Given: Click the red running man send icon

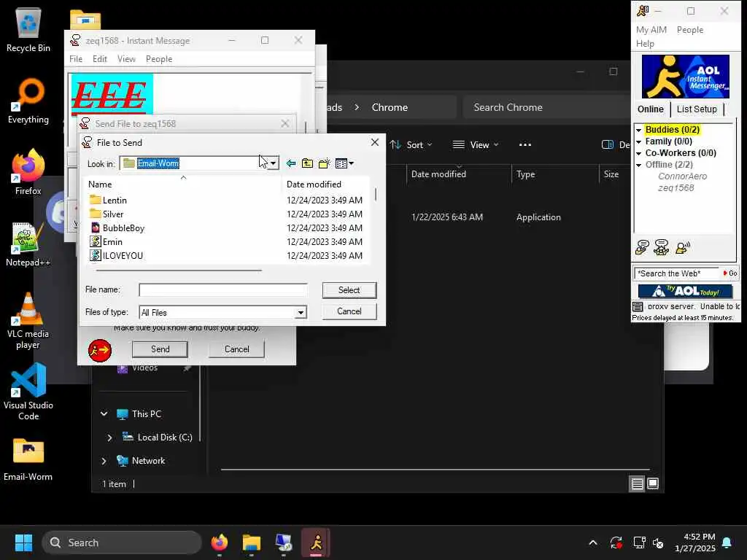Looking at the screenshot, I should [99, 351].
